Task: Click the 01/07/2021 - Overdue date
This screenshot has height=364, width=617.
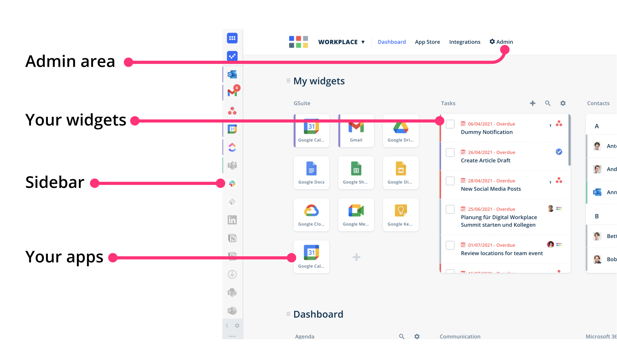Action: [491, 245]
